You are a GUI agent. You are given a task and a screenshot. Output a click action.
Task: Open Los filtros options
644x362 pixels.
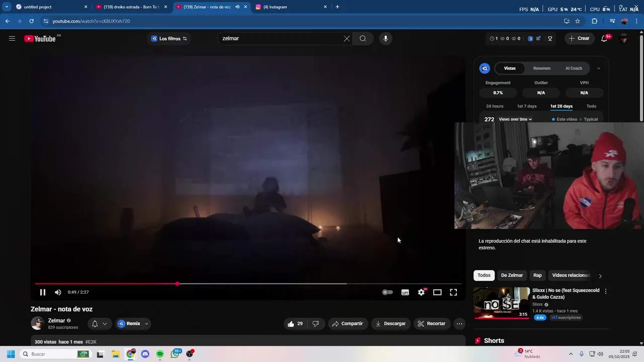169,39
